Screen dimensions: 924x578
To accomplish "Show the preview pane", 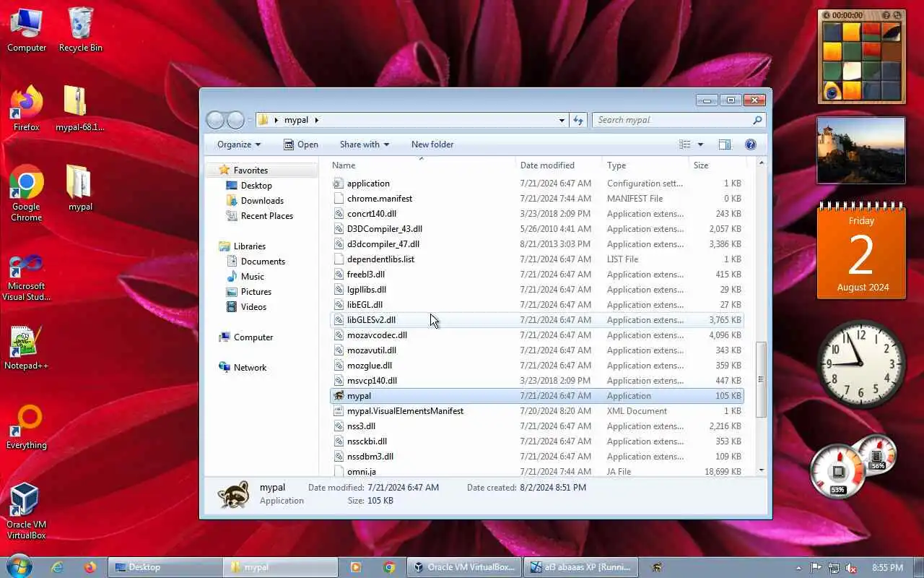I will point(725,144).
